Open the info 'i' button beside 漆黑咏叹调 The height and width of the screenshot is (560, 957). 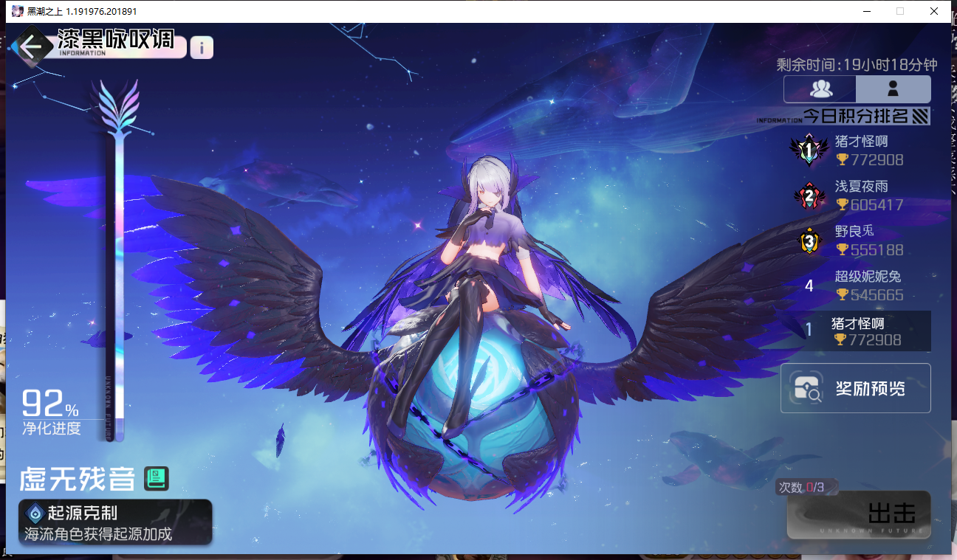(x=202, y=47)
